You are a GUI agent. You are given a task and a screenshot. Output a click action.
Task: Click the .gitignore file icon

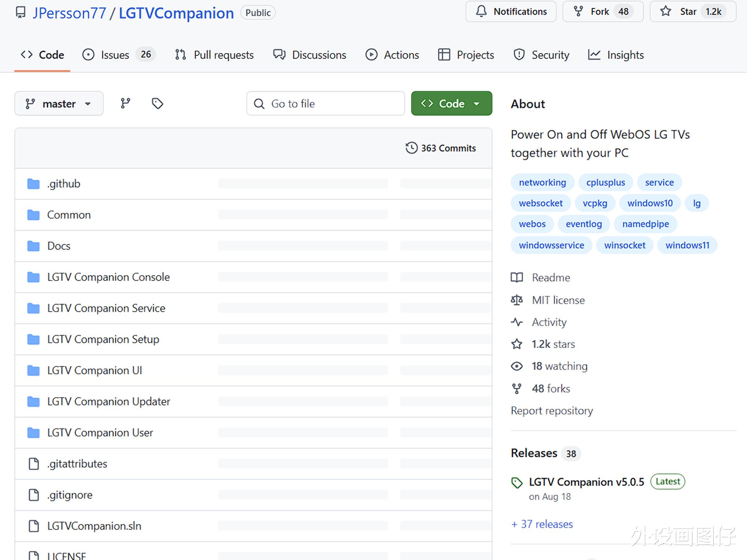(34, 495)
